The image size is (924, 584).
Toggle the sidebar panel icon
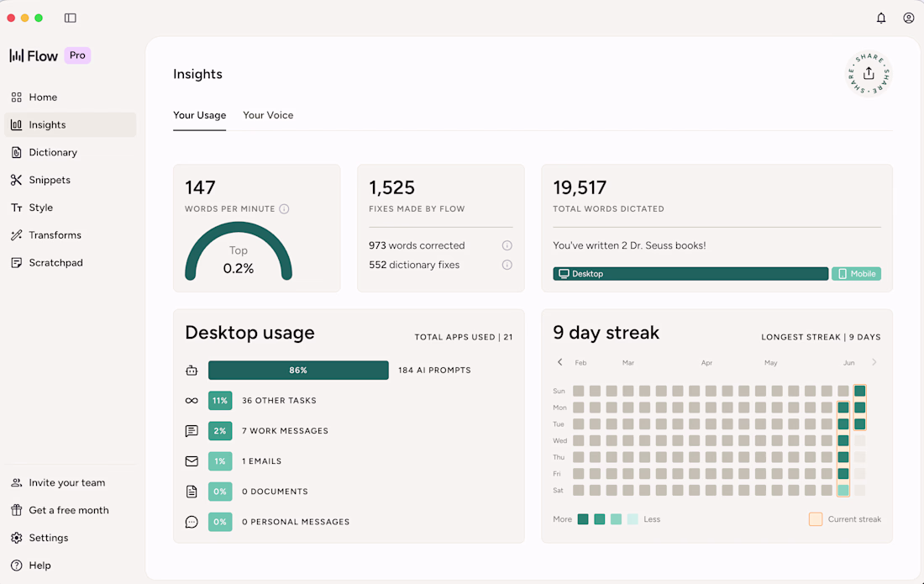[70, 18]
